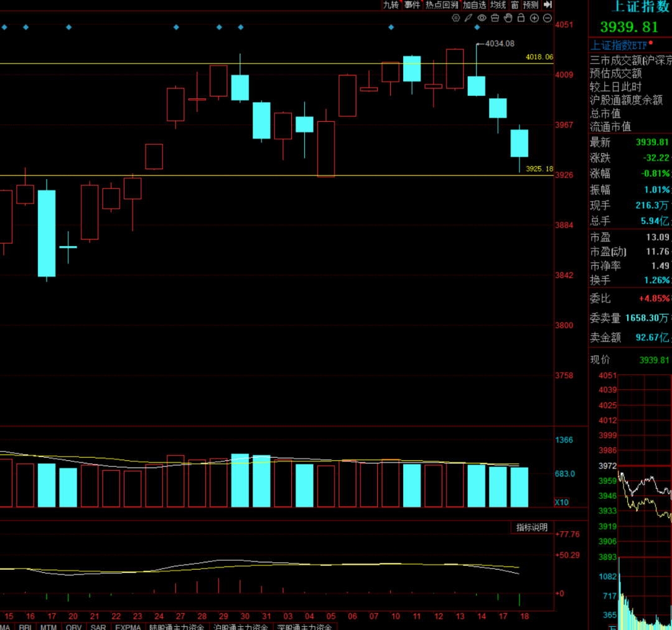Open the 事件 events overlay
Image resolution: width=672 pixels, height=630 pixels.
click(412, 5)
